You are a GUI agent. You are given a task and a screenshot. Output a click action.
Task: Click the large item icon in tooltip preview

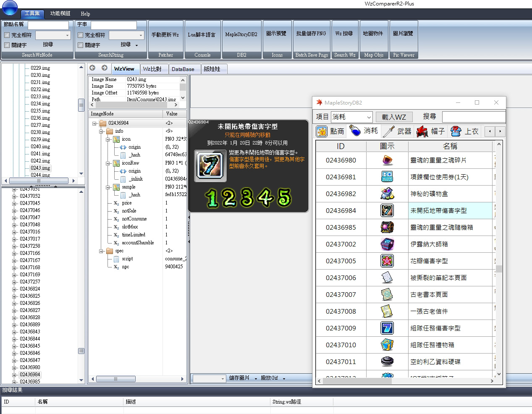(210, 166)
